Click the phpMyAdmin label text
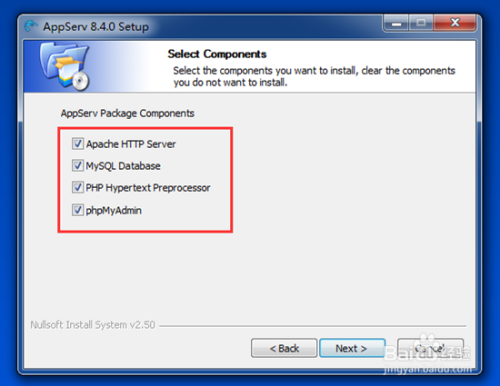Screen dimensions: 500x386 point(114,210)
